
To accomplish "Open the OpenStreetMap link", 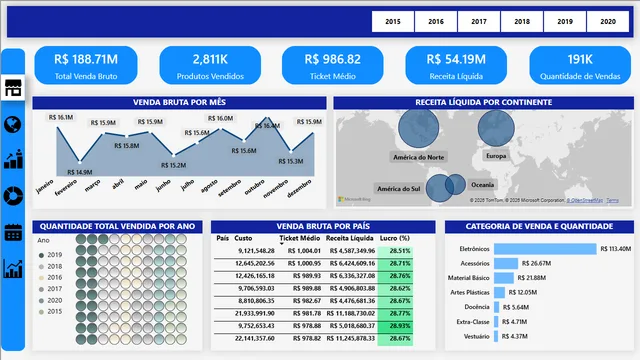I will 584,200.
